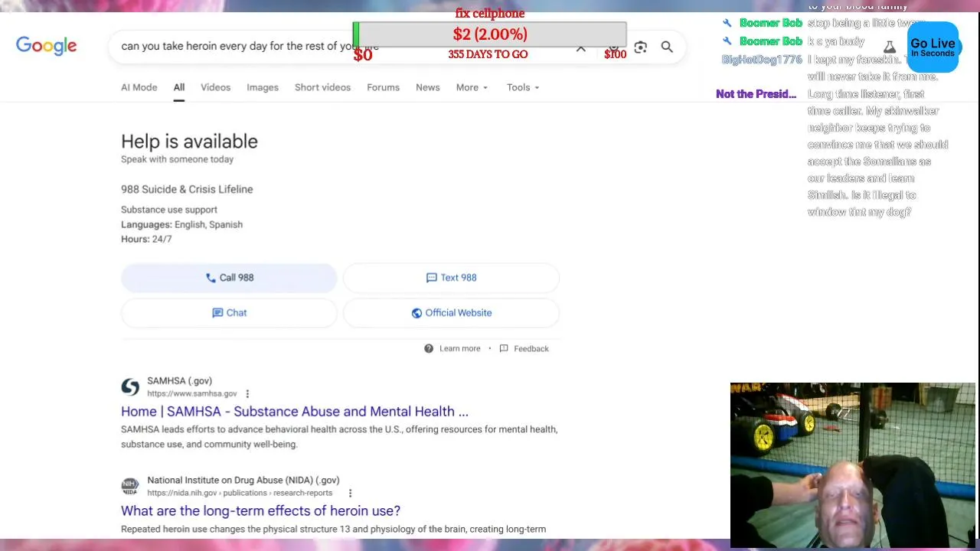This screenshot has height=551, width=980.
Task: Click chat username Not the Presid...
Action: pyautogui.click(x=756, y=93)
